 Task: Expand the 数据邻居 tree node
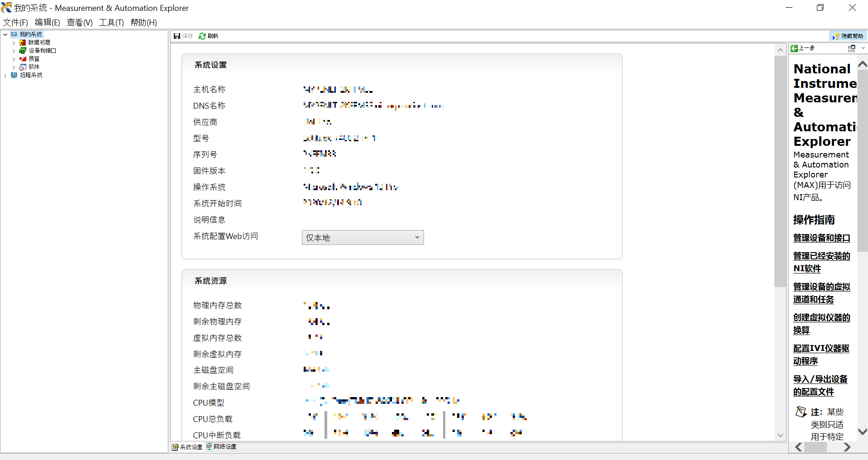click(14, 43)
